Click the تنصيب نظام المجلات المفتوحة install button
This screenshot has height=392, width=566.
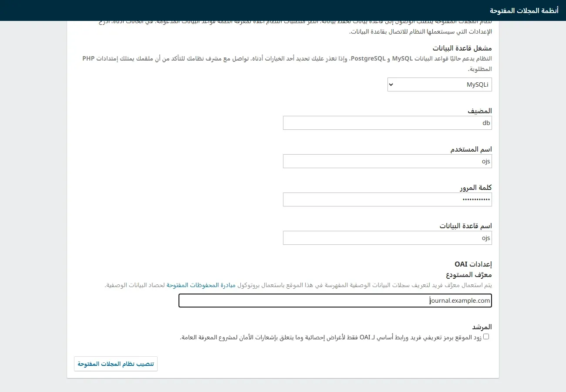pyautogui.click(x=116, y=364)
